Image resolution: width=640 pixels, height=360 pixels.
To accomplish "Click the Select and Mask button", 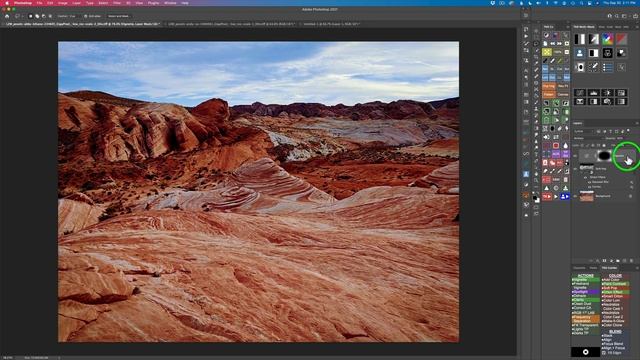I will 119,16.
